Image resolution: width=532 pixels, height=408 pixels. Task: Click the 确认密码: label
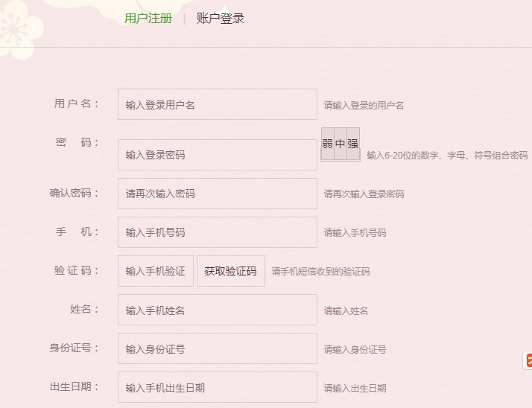point(75,193)
